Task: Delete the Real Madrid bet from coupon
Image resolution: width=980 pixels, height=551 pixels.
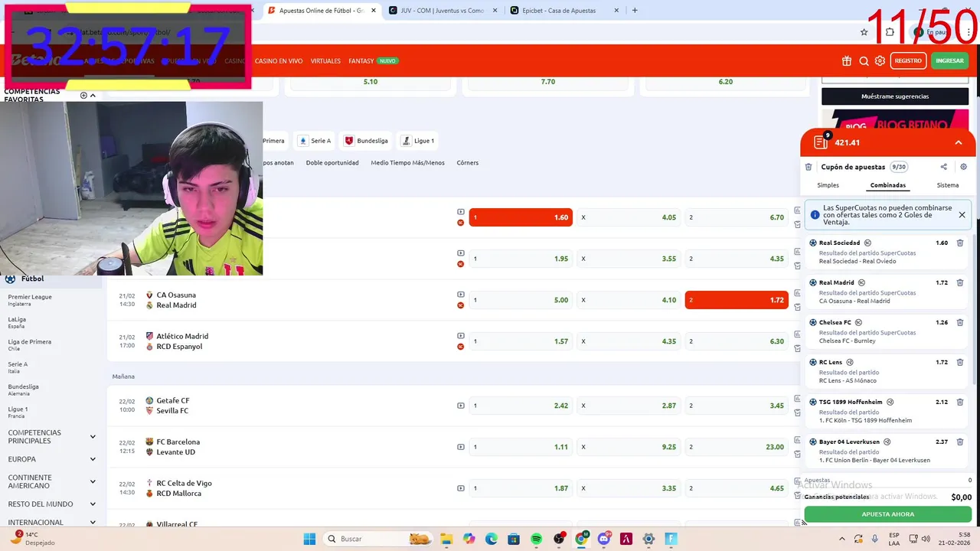Action: (x=960, y=282)
